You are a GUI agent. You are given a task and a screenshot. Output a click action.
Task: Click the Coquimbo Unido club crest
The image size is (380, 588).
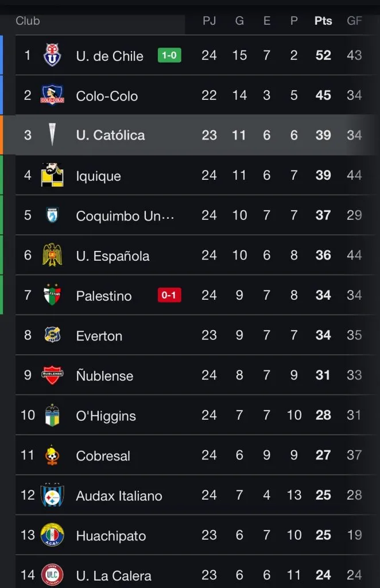[52, 215]
